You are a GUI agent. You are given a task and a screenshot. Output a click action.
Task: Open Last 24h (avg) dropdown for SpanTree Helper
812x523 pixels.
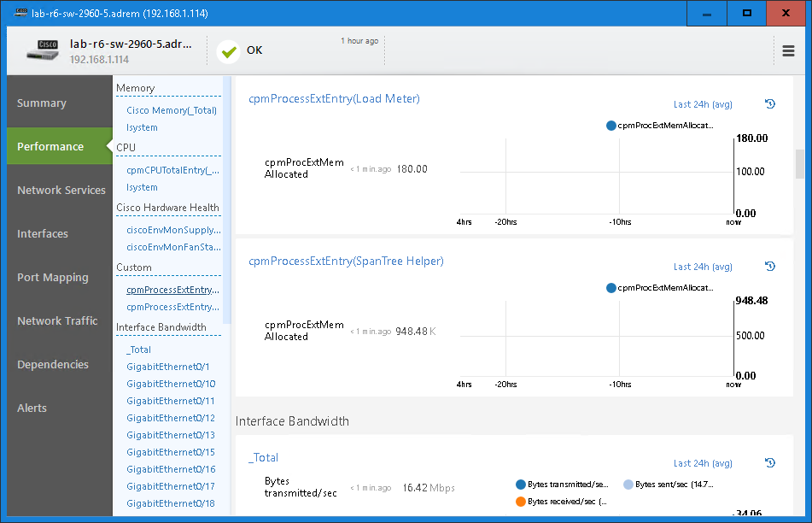click(703, 267)
